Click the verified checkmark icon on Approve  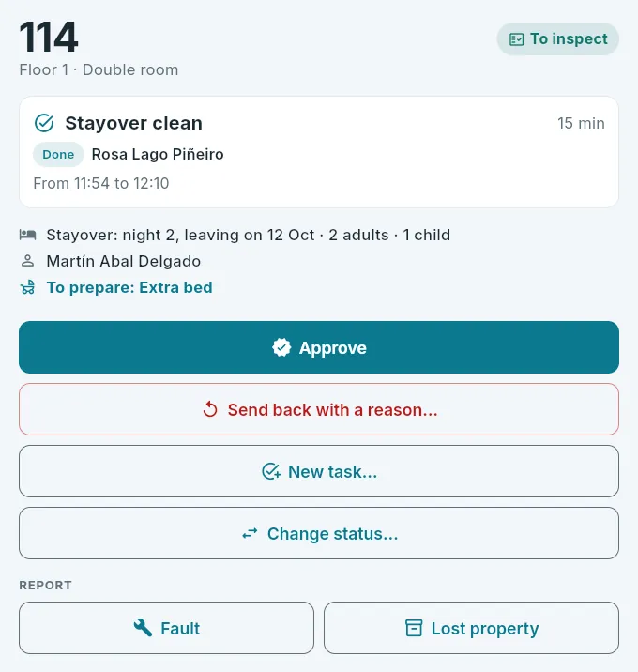point(281,347)
